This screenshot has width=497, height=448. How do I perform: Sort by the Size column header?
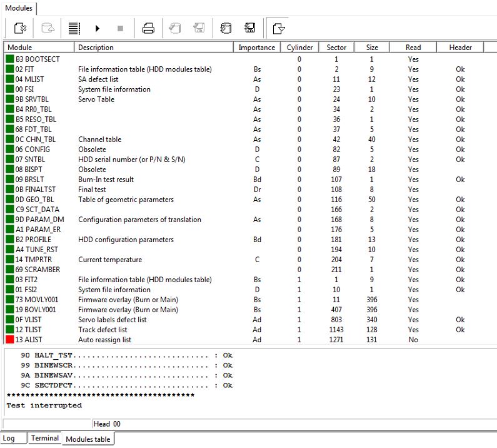tap(372, 48)
